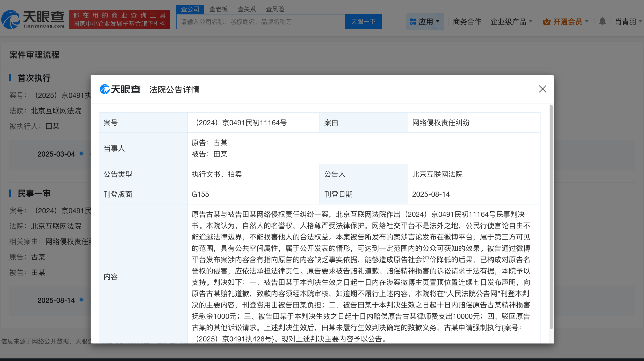The image size is (644, 361).
Task: Click the 查公司 tab
Action: coord(190,9)
